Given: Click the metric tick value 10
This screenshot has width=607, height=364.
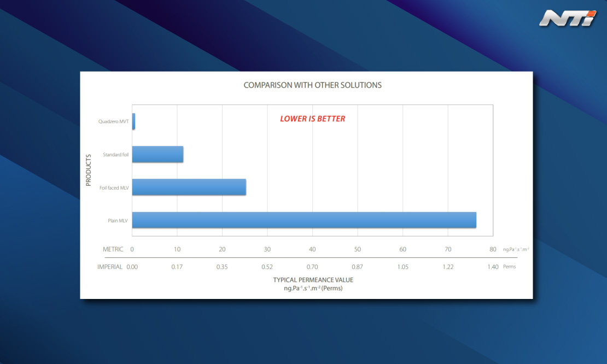Looking at the screenshot, I should 177,250.
